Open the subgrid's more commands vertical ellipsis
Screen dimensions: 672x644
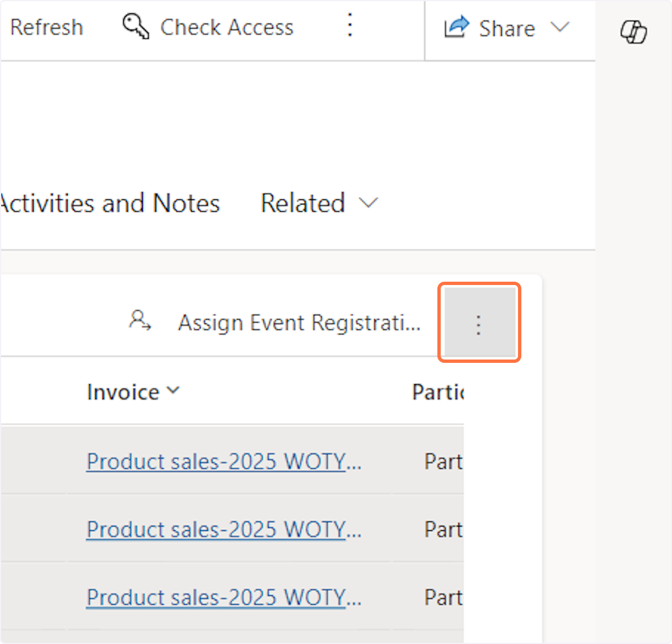point(479,324)
